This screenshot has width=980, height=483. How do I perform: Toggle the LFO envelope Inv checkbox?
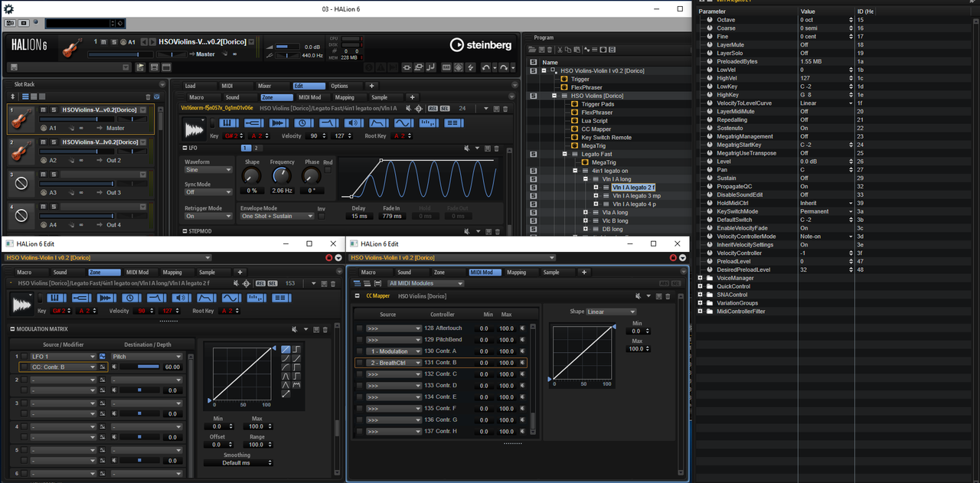coord(322,216)
